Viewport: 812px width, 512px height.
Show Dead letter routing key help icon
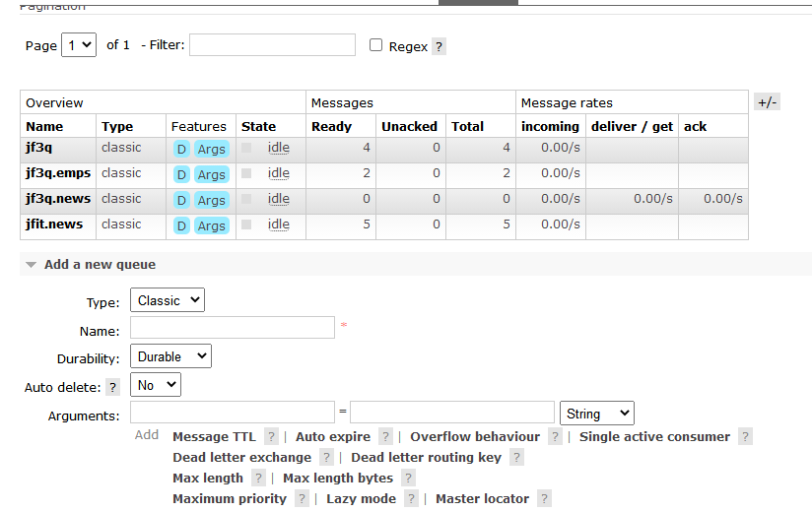516,457
